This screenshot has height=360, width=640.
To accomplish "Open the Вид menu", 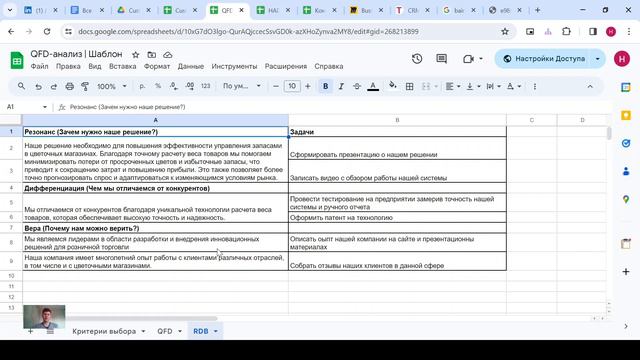I will [x=95, y=66].
